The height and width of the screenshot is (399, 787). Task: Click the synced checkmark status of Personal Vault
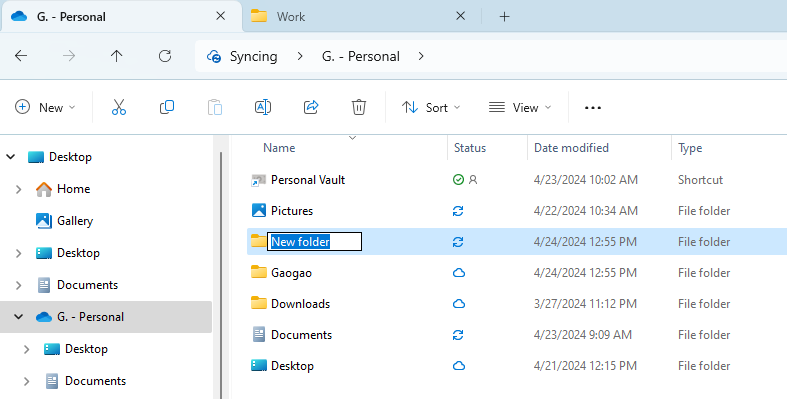click(x=458, y=179)
